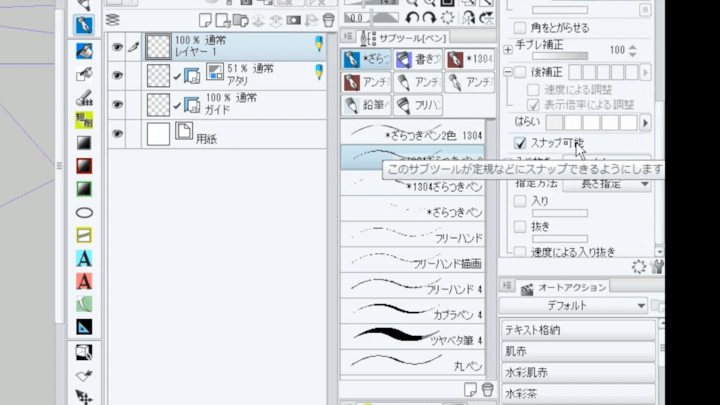Enable the 入り checkbox
720x405 pixels.
pos(520,201)
